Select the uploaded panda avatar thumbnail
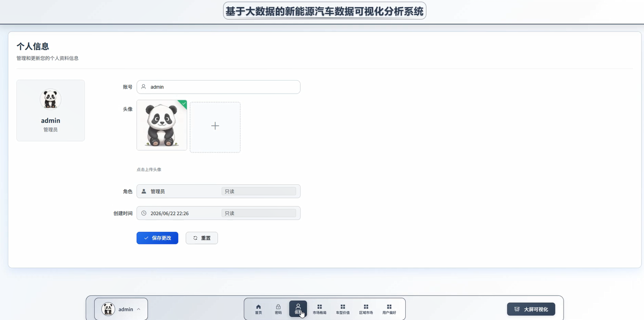 pos(162,125)
